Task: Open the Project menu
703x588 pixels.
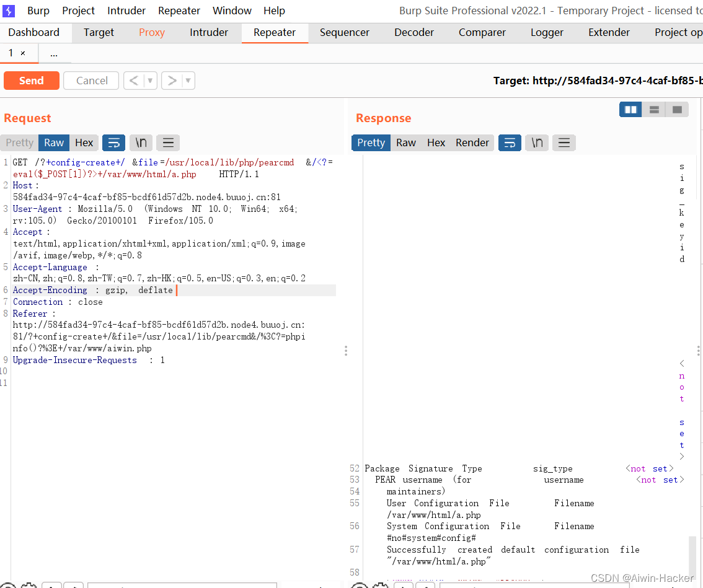Action: (79, 11)
